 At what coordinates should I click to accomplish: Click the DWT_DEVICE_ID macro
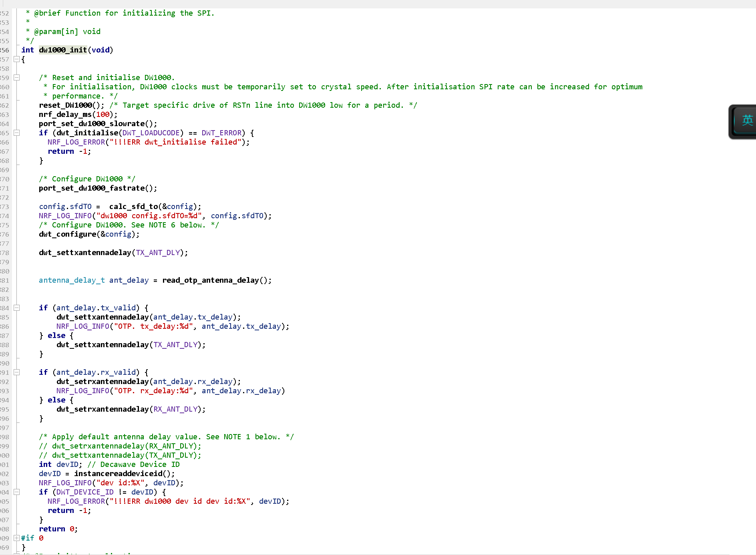coord(85,492)
